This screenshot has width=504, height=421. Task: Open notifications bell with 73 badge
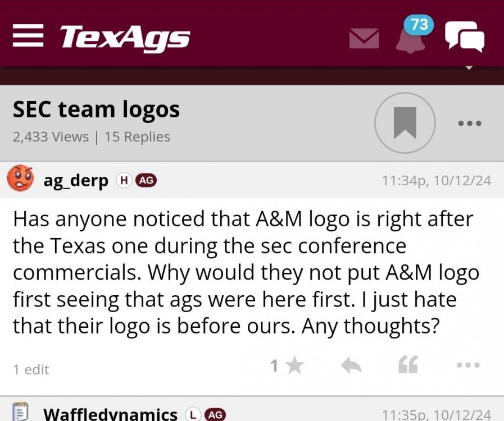[x=411, y=38]
